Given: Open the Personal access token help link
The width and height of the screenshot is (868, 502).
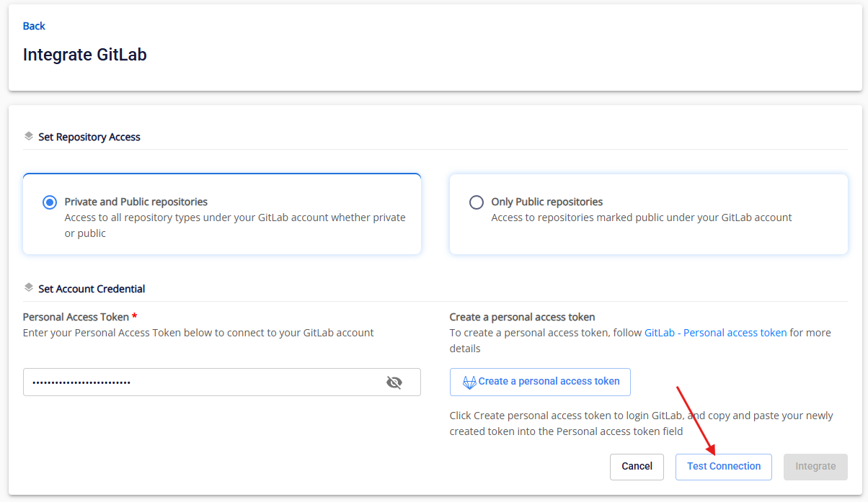Looking at the screenshot, I should coord(735,333).
